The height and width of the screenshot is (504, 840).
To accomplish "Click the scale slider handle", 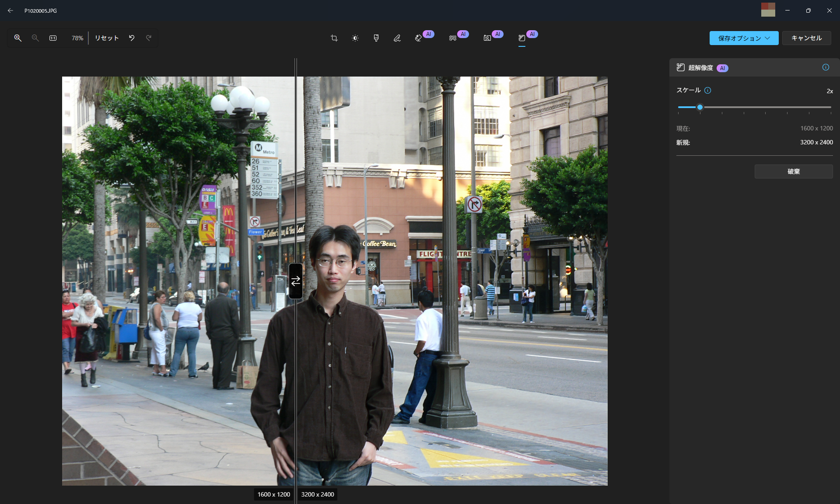I will (x=700, y=107).
